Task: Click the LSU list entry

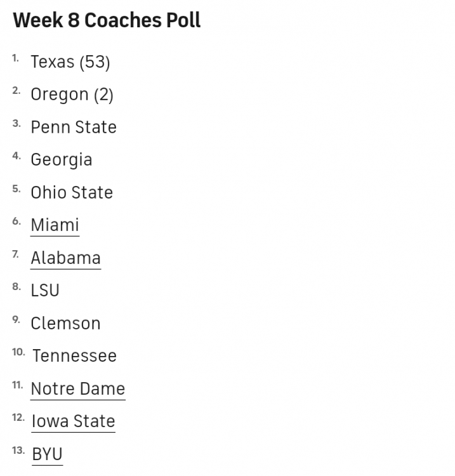Action: pyautogui.click(x=45, y=291)
